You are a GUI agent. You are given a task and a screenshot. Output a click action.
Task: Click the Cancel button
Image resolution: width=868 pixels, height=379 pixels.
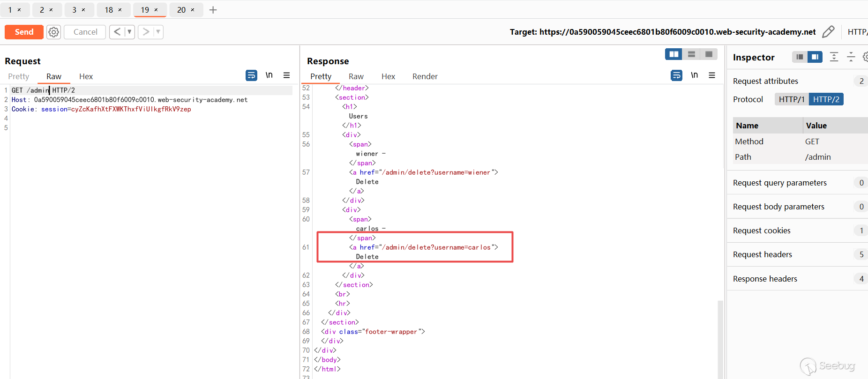pyautogui.click(x=85, y=32)
